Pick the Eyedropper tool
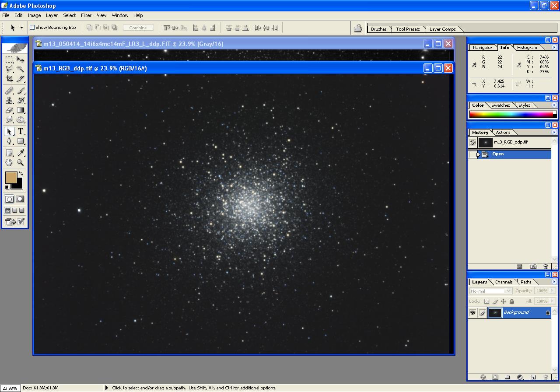The image size is (560, 392). pyautogui.click(x=21, y=153)
